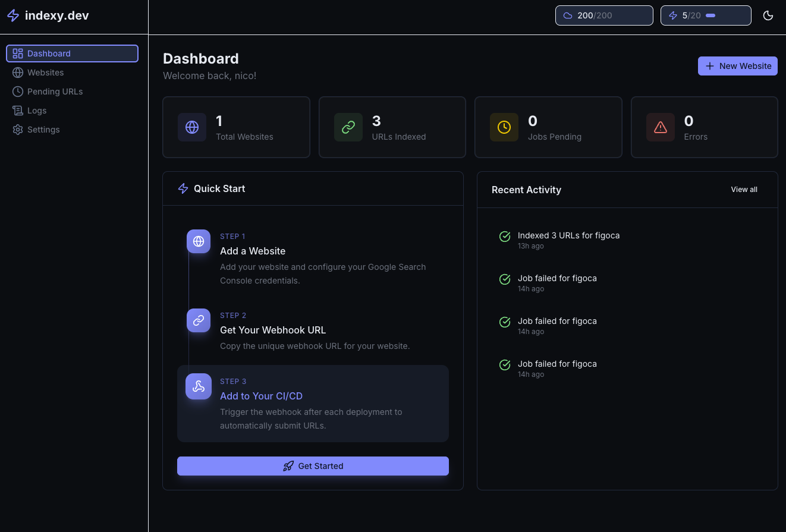Image resolution: width=786 pixels, height=532 pixels.
Task: Click the indexy.dev lightning logo icon
Action: (x=12, y=15)
